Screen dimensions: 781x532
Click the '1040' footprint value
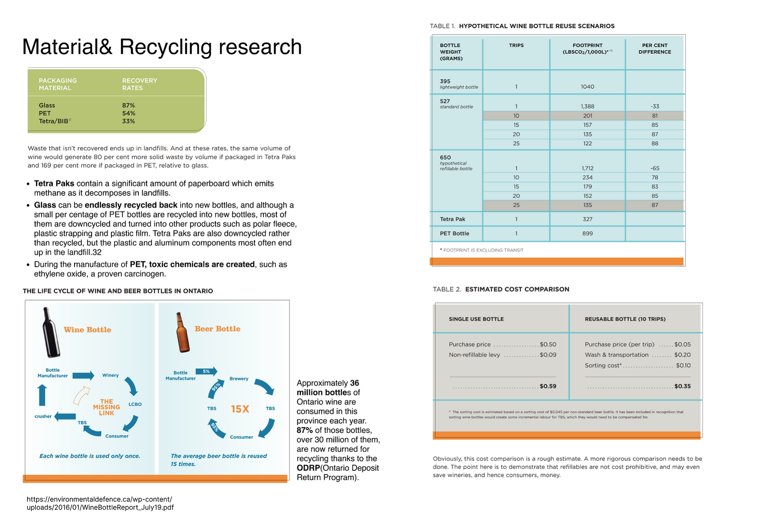click(x=587, y=87)
